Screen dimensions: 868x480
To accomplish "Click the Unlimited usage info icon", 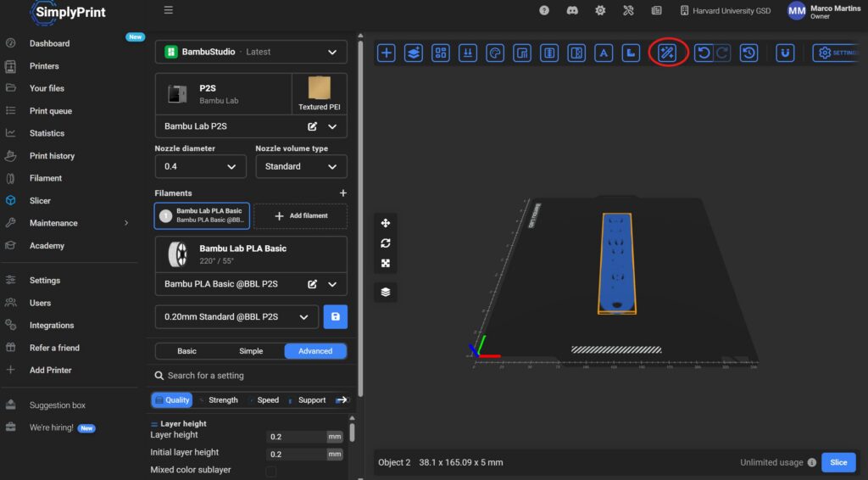I will click(x=811, y=462).
